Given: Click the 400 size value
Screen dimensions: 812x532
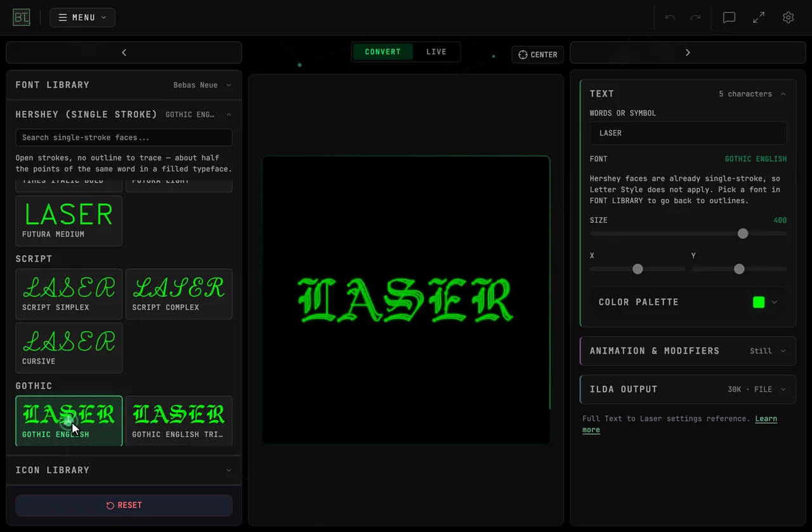Looking at the screenshot, I should [x=780, y=220].
